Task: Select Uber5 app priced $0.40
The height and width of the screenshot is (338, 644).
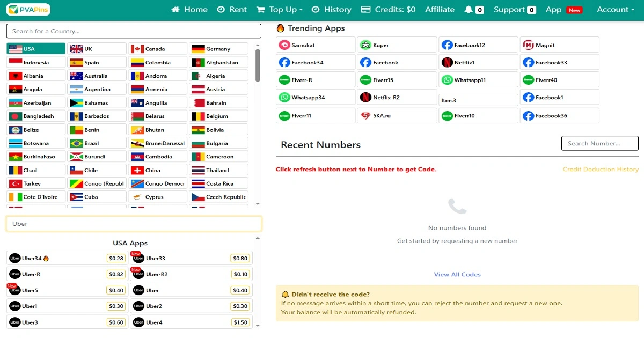Action: pyautogui.click(x=67, y=290)
